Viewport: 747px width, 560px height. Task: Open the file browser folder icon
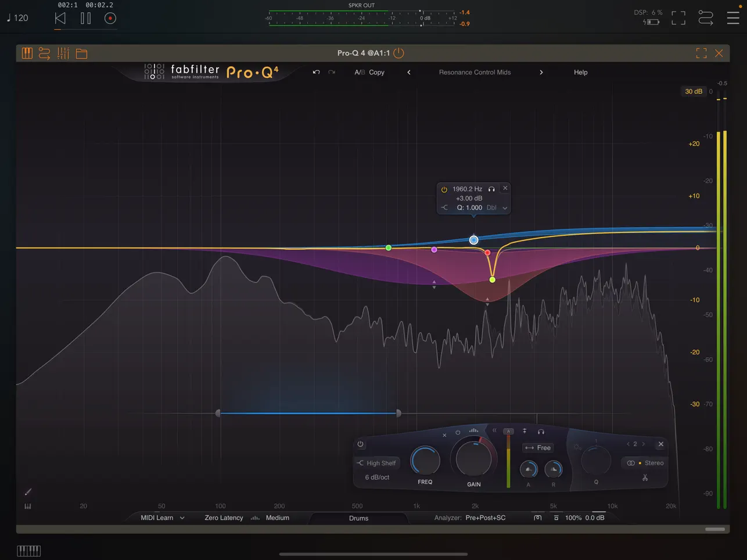point(81,53)
